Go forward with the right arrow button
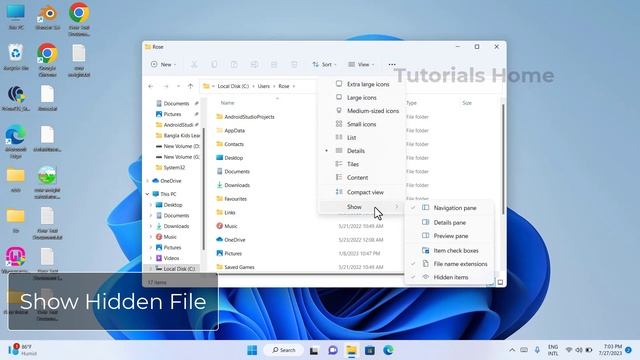640x360 pixels. click(x=166, y=86)
